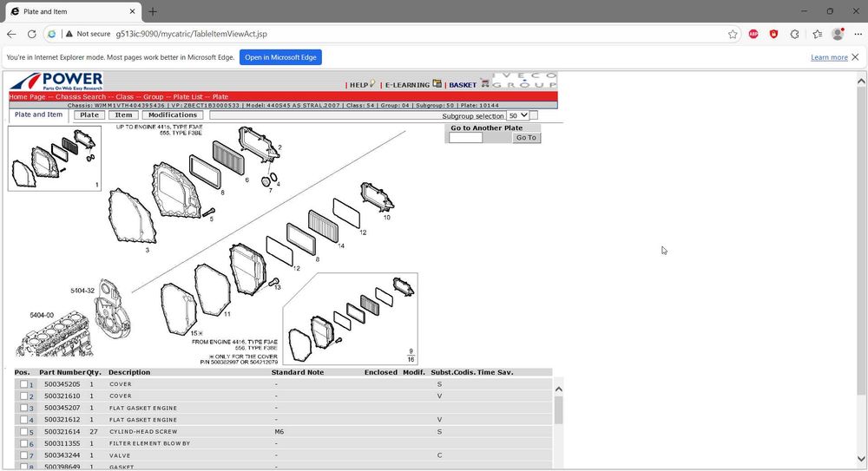Click the M6 standard note
This screenshot has width=868, height=471.
(279, 432)
